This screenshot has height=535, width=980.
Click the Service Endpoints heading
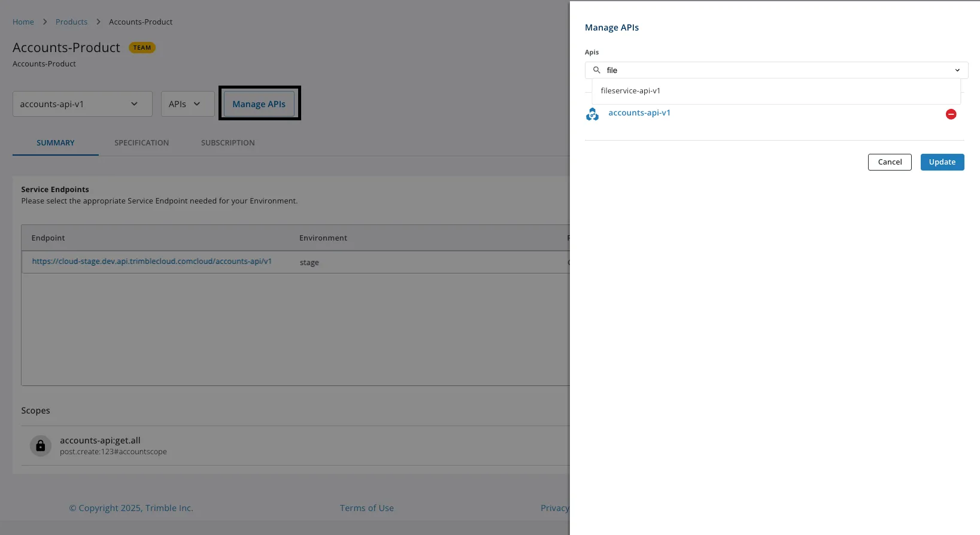pyautogui.click(x=55, y=190)
